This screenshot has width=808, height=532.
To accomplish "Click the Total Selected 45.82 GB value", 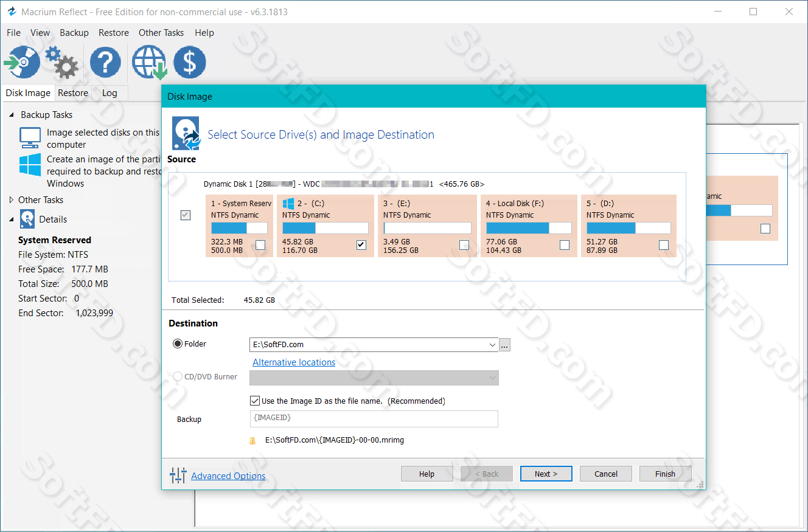I will pyautogui.click(x=259, y=300).
